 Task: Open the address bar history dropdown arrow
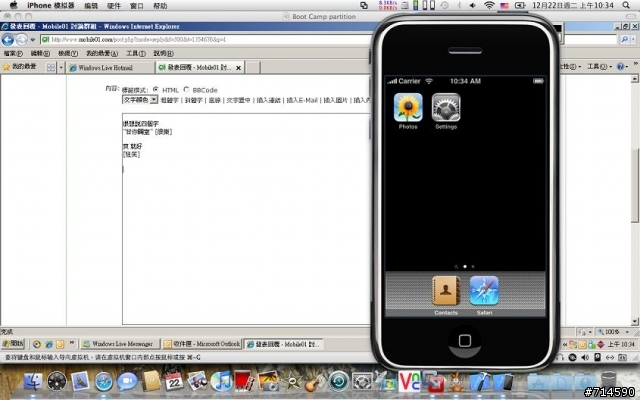pyautogui.click(x=33, y=40)
